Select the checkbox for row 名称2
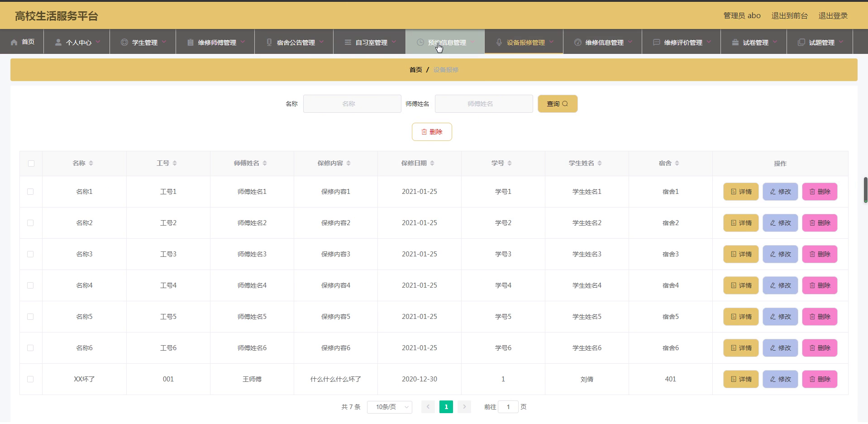Image resolution: width=868 pixels, height=424 pixels. coord(30,223)
